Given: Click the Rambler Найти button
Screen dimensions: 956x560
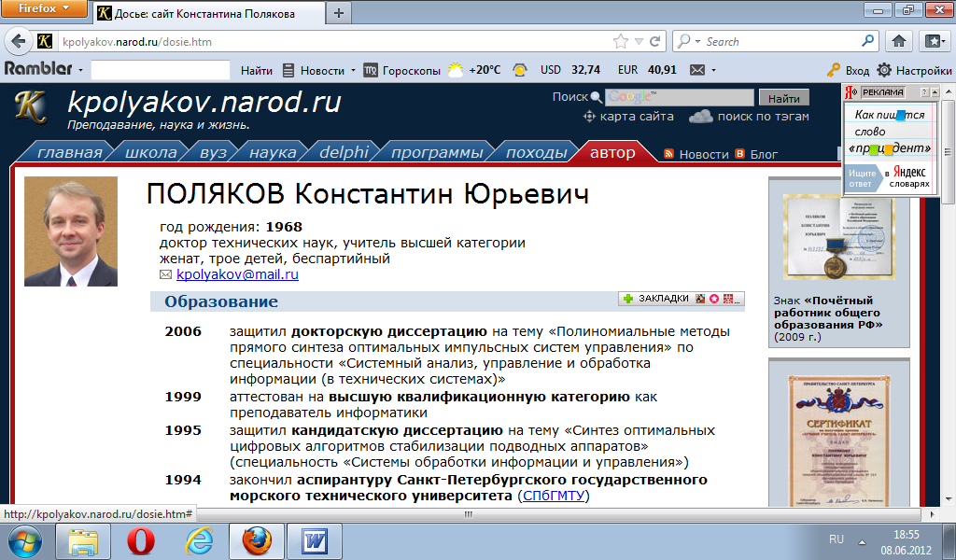Looking at the screenshot, I should (256, 70).
